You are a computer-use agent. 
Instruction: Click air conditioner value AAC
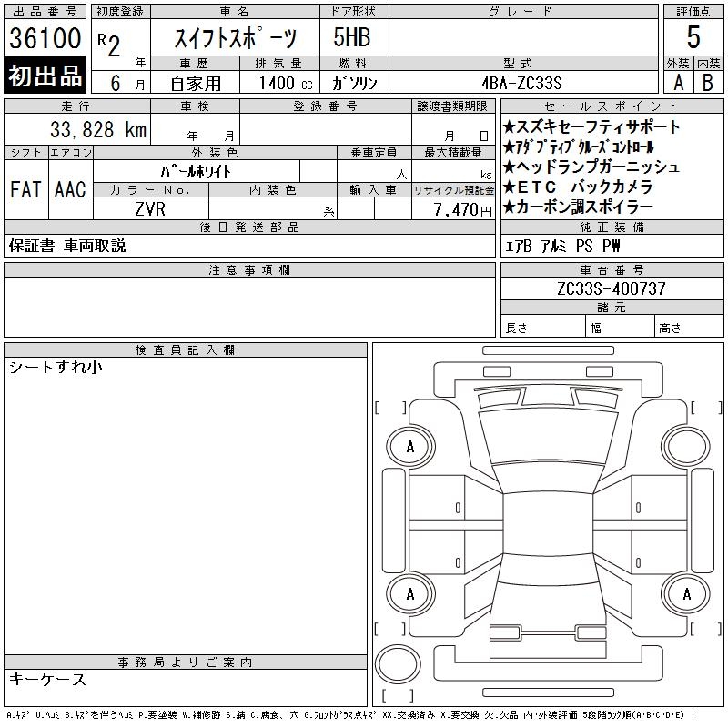70,189
